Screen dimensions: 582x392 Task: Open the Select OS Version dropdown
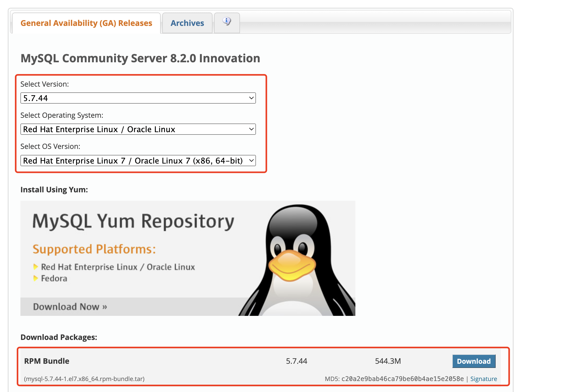click(x=138, y=161)
